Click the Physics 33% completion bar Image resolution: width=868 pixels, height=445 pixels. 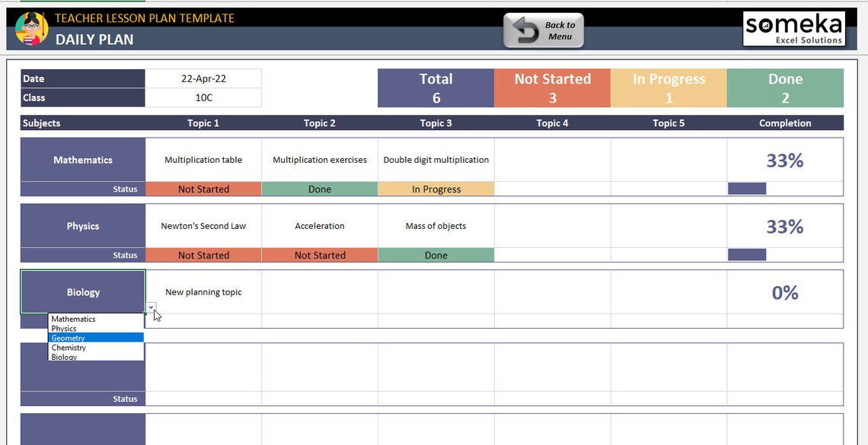[x=746, y=254]
